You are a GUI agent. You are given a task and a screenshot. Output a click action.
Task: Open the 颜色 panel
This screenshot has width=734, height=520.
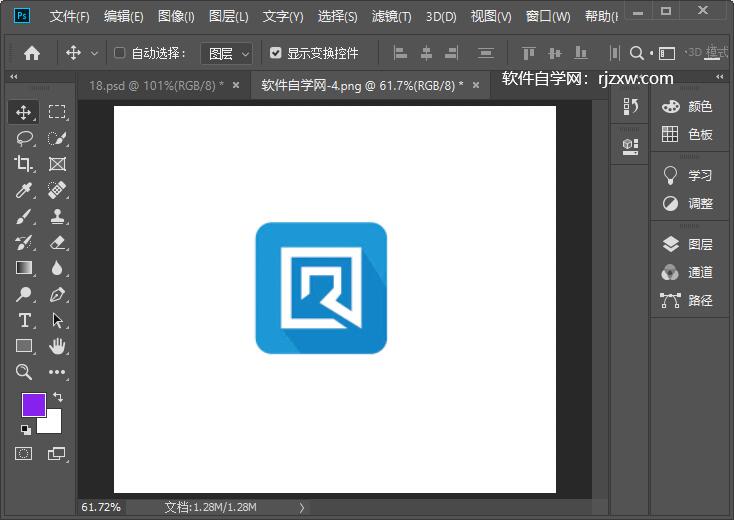pos(687,107)
